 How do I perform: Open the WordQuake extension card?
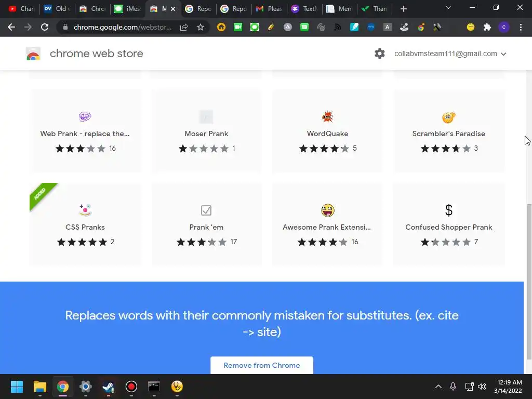point(327,131)
